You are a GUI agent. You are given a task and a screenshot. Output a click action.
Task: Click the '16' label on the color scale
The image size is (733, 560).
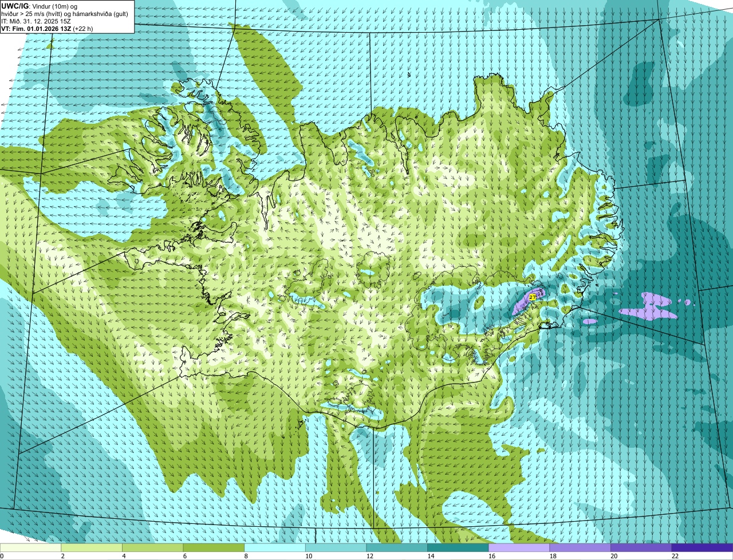pos(491,556)
